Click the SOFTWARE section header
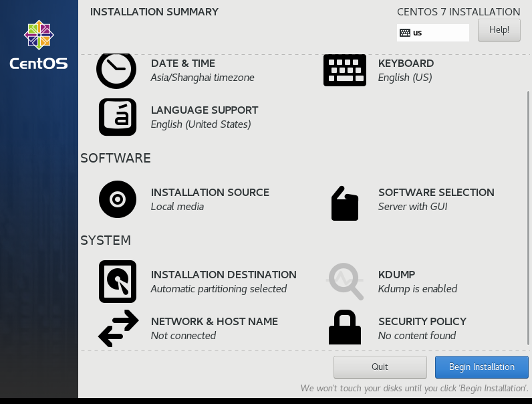 [116, 159]
